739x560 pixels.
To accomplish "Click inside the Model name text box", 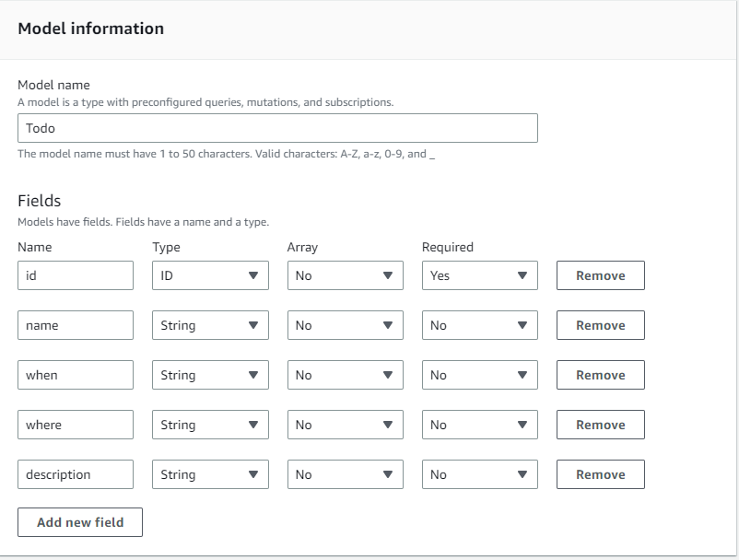I will [x=276, y=128].
